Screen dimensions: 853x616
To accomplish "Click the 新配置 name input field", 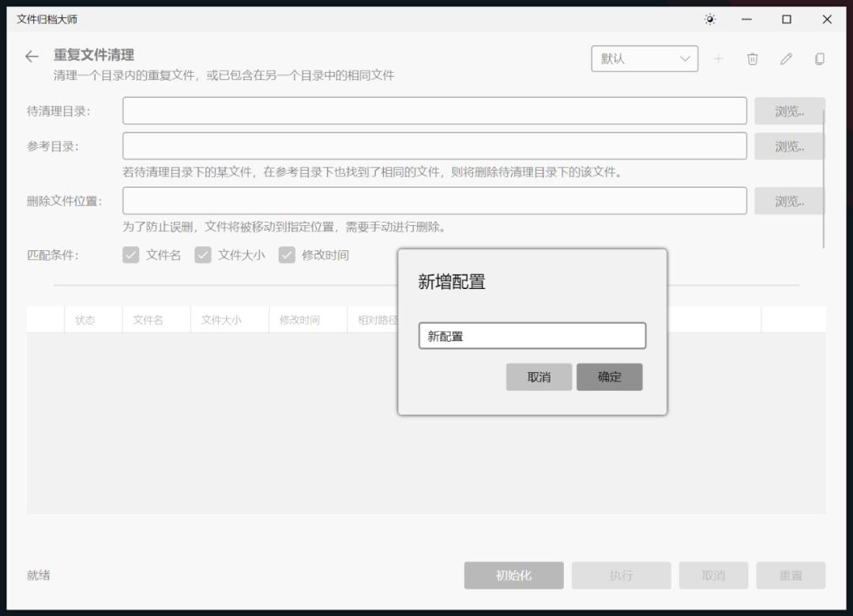I will coord(532,336).
